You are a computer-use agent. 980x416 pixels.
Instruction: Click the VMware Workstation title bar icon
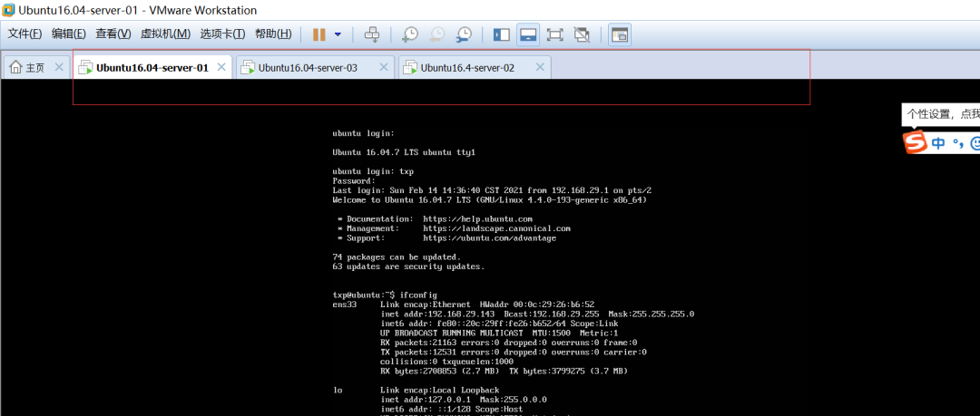(x=9, y=9)
